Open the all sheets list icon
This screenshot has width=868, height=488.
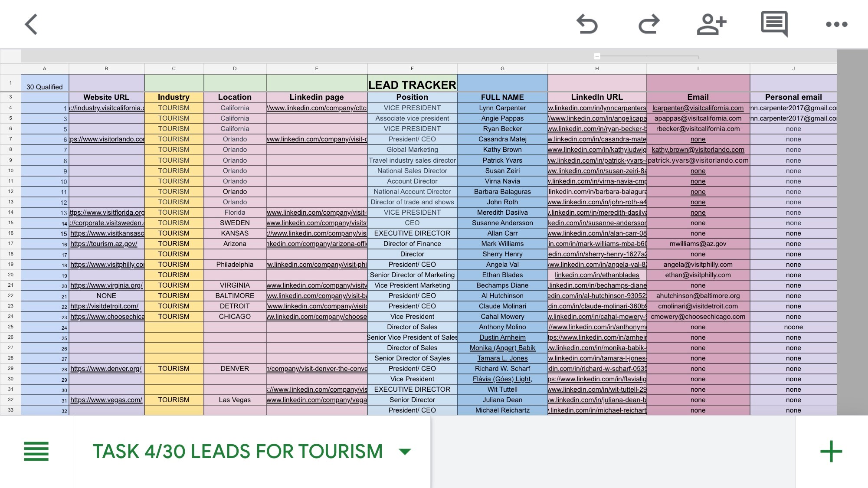36,451
